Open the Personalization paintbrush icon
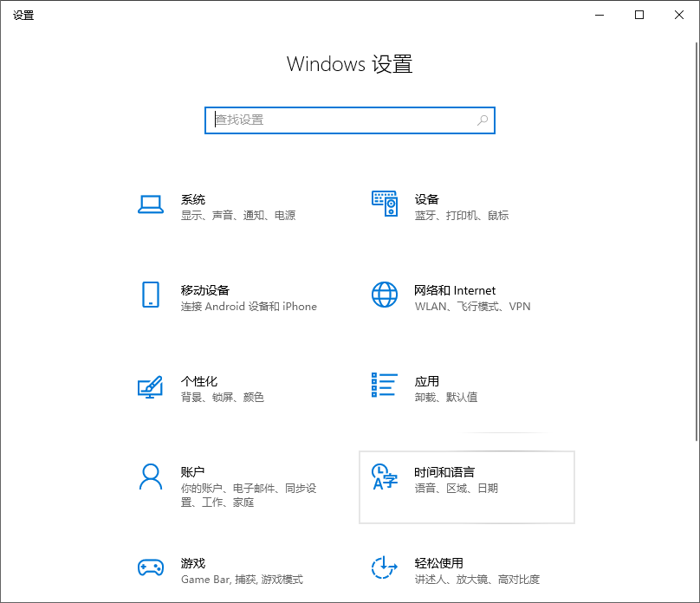 [x=151, y=387]
